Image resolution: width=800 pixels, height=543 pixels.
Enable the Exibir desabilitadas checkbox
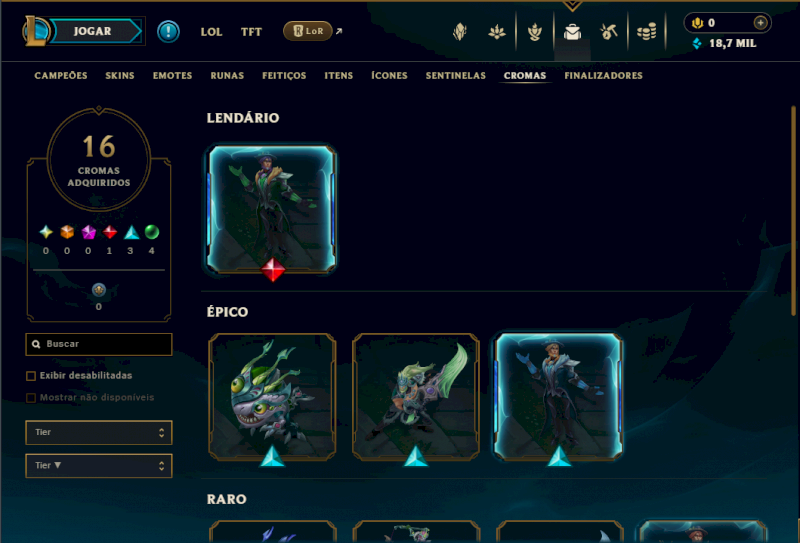(x=31, y=376)
